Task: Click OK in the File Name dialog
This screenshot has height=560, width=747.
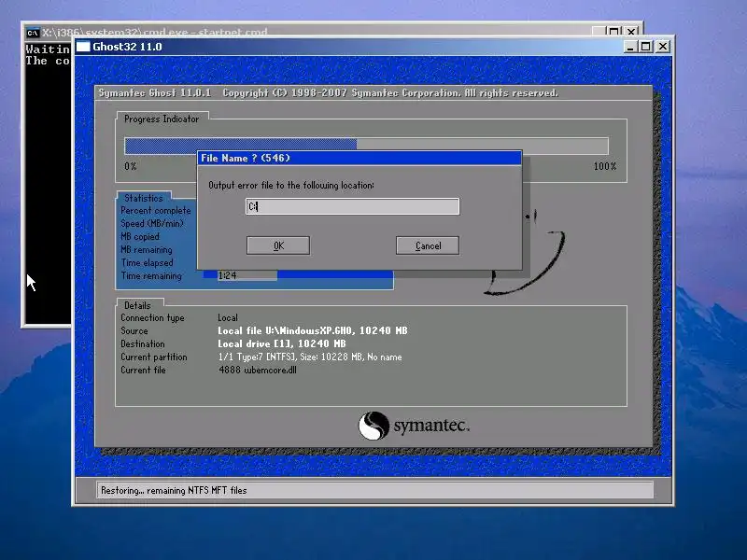Action: 278,245
